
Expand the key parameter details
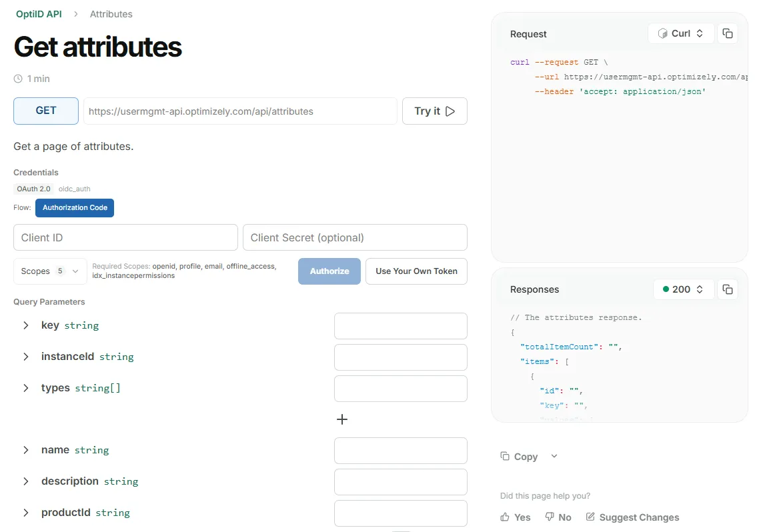pyautogui.click(x=25, y=325)
